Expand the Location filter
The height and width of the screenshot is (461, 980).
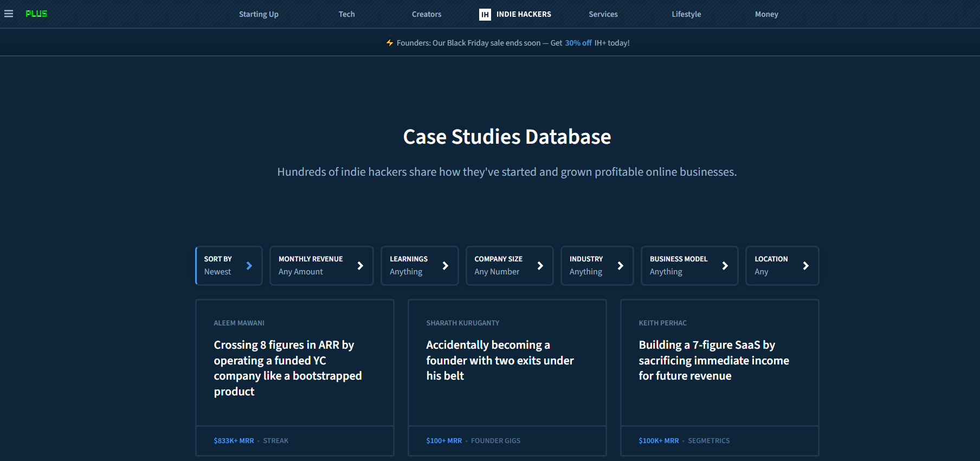(782, 266)
